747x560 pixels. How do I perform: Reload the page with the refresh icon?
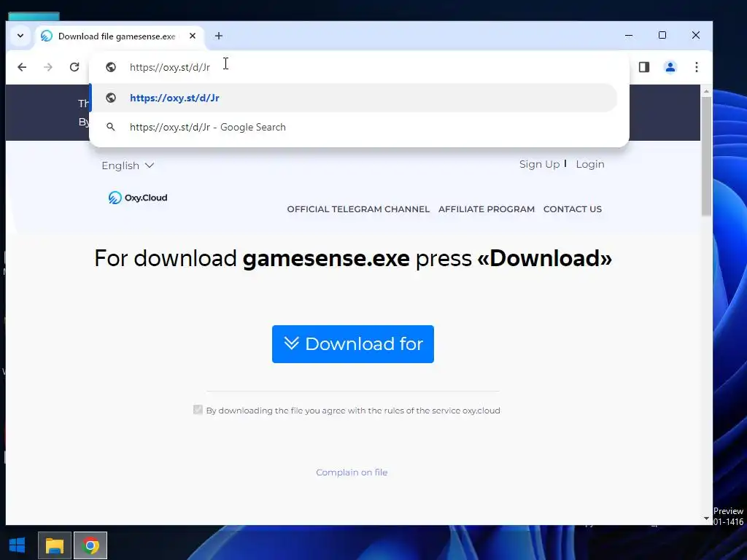click(74, 67)
